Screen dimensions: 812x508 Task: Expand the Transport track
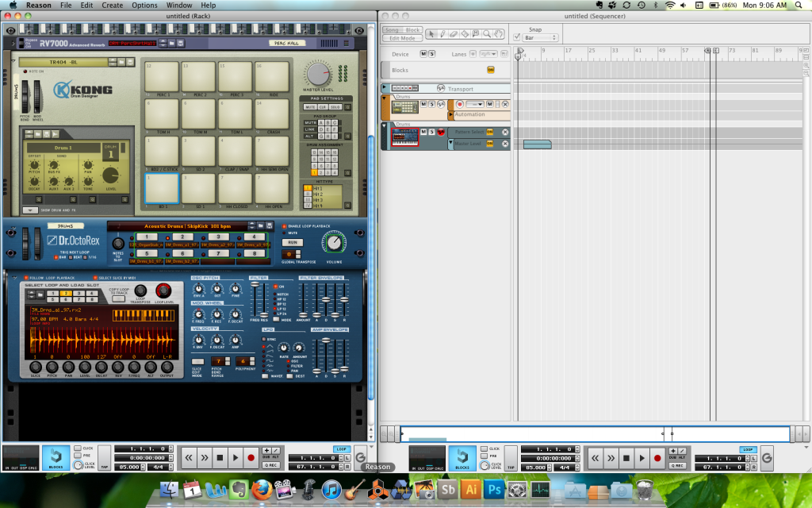click(x=385, y=88)
